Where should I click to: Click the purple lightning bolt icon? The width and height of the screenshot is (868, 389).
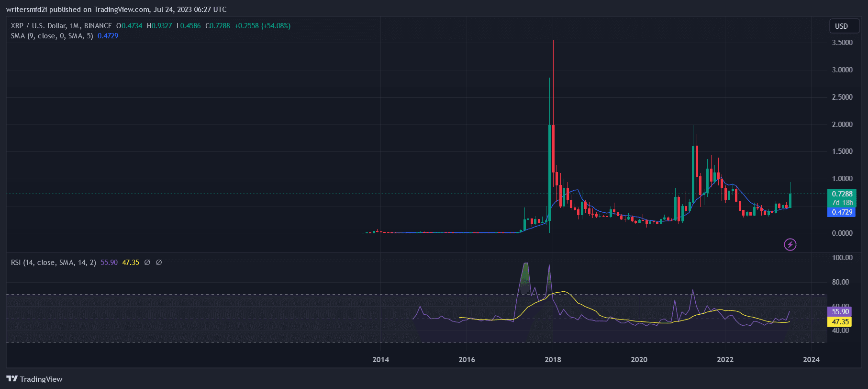click(790, 245)
